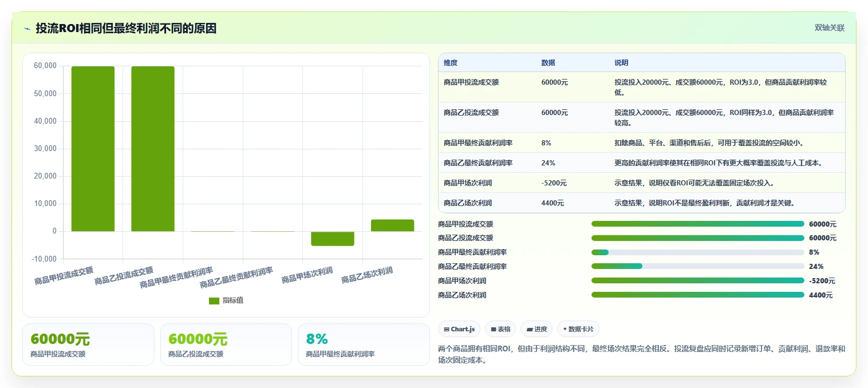Screen dimensions: 868x388
Task: Click table cell 商品乙场次利润
Action: 468,203
